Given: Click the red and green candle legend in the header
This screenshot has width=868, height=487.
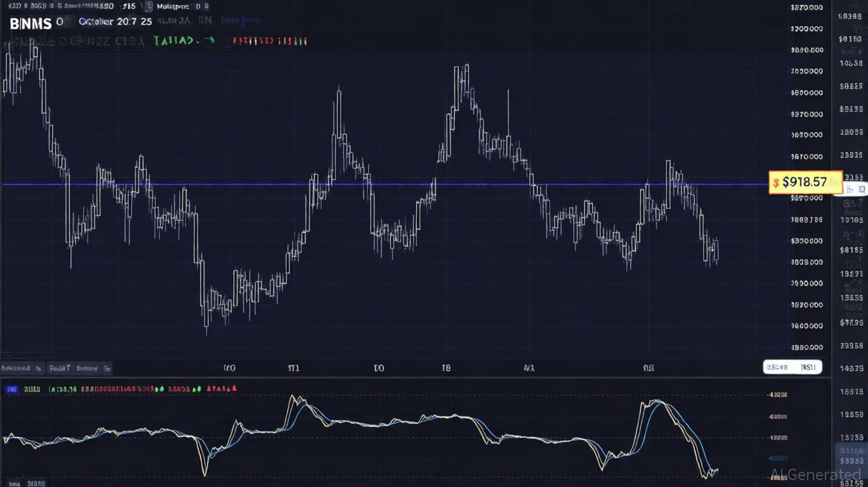Looking at the screenshot, I should click(x=270, y=41).
